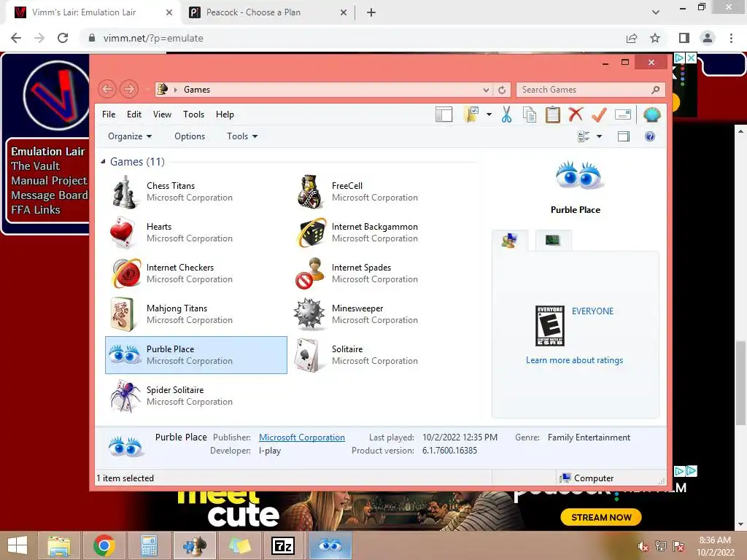
Task: Click the pane layout toolbar icon
Action: 444,114
